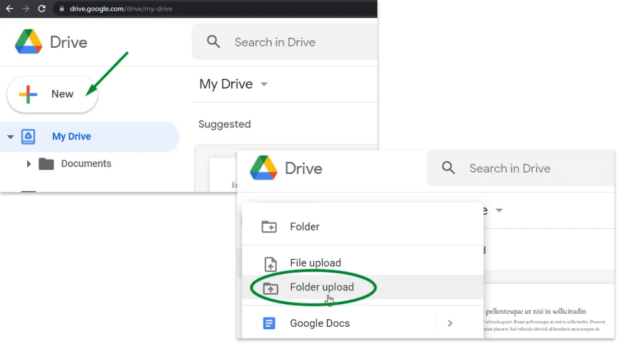This screenshot has width=644, height=362.
Task: Click the lock icon in address bar
Action: click(x=62, y=9)
